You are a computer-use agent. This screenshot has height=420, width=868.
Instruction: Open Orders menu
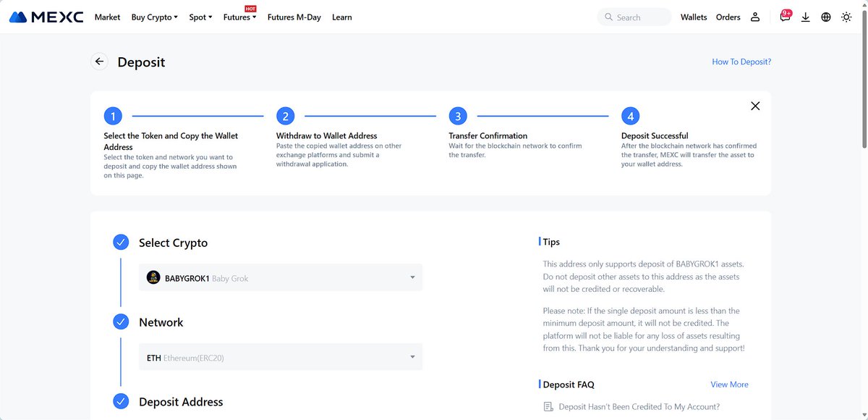(728, 17)
